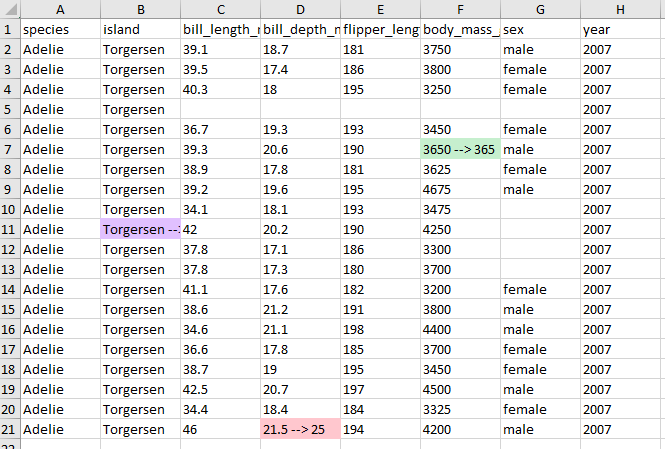This screenshot has height=449, width=665.
Task: Click the bill length cell with value 46
Action: coord(220,429)
